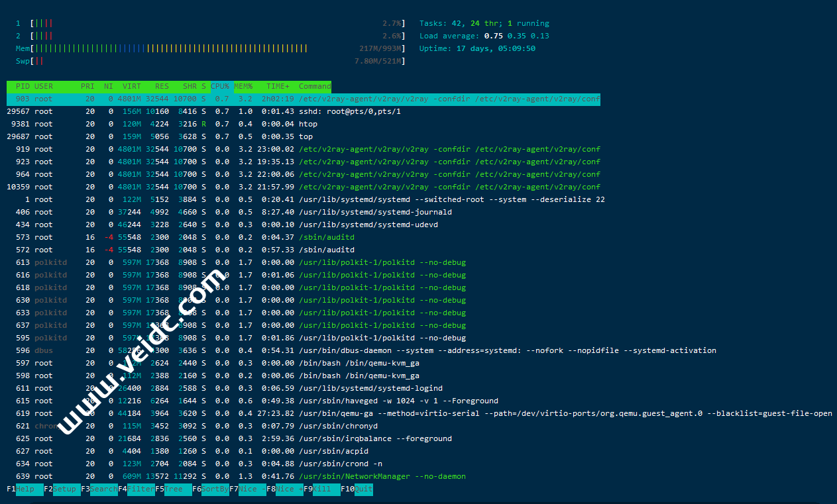
Task: Click the Tasks count line
Action: [x=484, y=23]
